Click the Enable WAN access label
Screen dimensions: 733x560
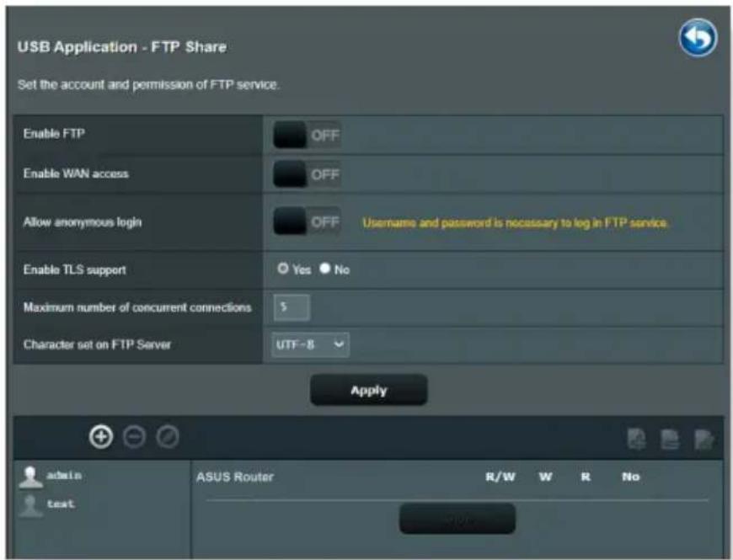point(76,173)
